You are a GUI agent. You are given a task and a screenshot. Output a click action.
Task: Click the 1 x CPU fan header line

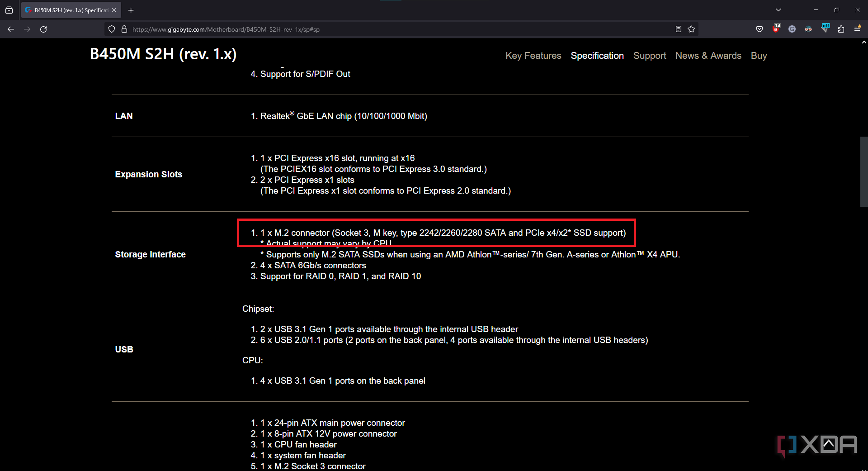[x=298, y=444]
